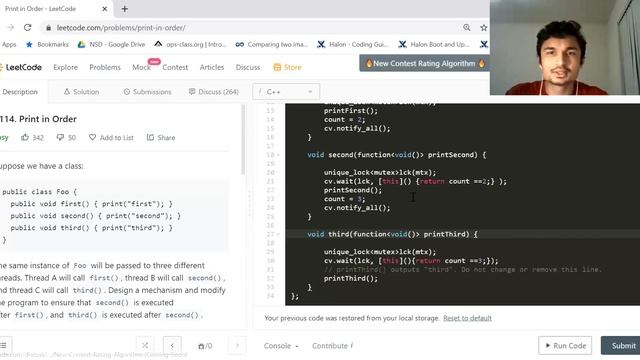
Task: Open the C++ language dropdown
Action: (286, 92)
